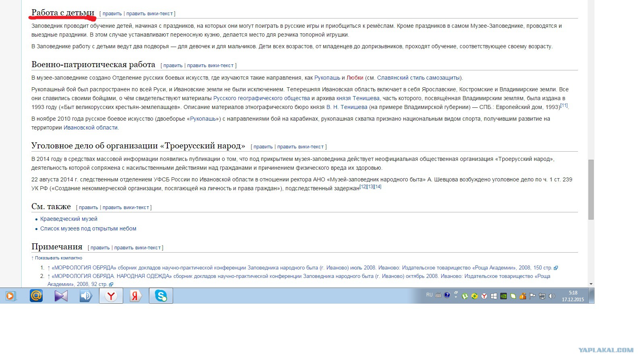Open the network connection tray icon
This screenshot has height=362, width=644.
point(542,296)
